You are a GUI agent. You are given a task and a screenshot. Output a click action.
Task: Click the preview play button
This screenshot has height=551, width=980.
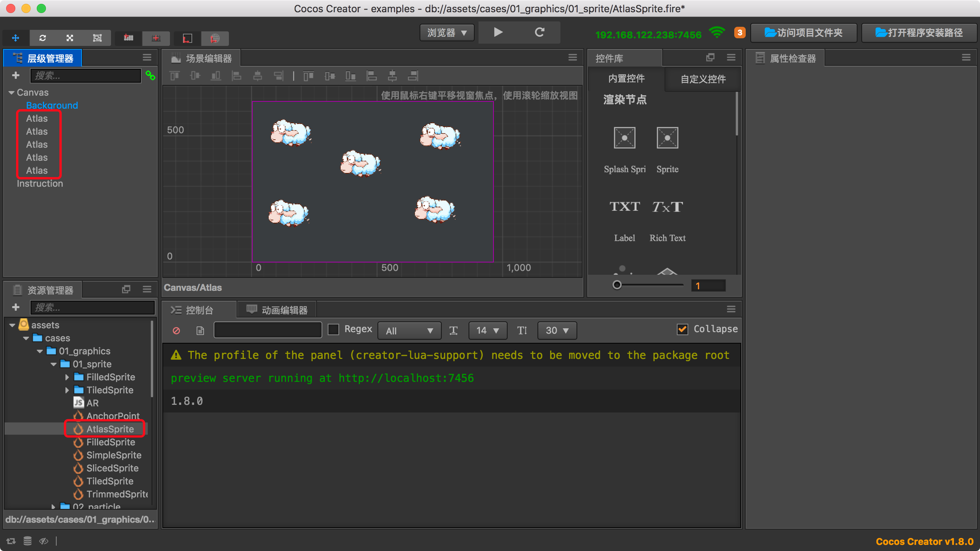pyautogui.click(x=498, y=33)
